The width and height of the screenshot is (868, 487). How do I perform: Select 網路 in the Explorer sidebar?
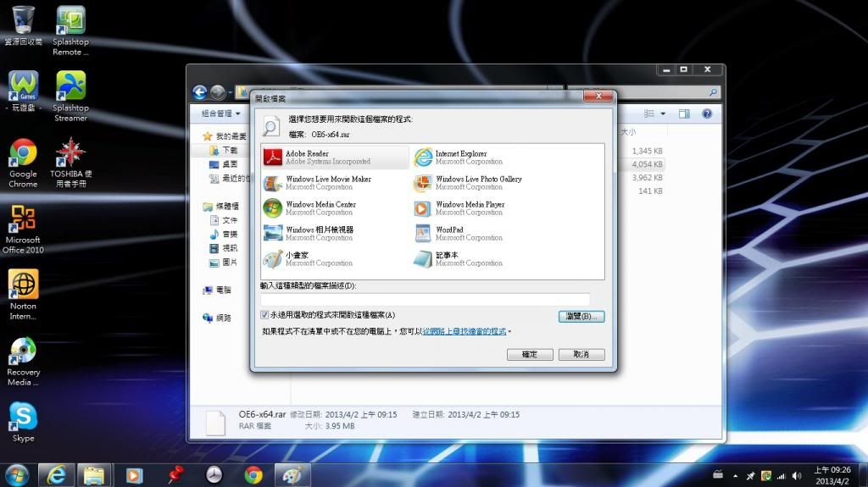pyautogui.click(x=217, y=318)
